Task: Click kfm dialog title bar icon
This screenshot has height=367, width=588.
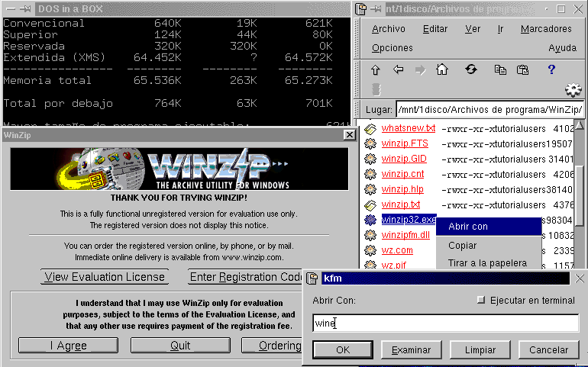Action: (312, 278)
